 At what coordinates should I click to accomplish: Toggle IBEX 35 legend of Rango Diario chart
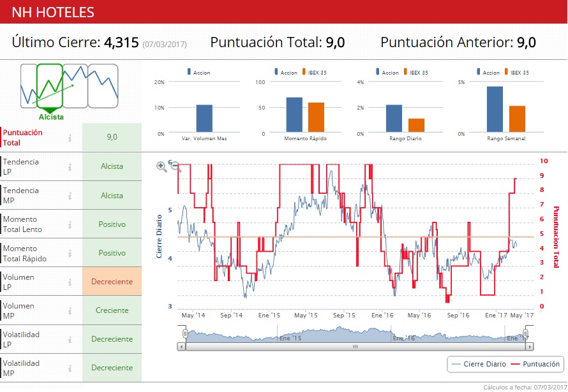(x=415, y=72)
